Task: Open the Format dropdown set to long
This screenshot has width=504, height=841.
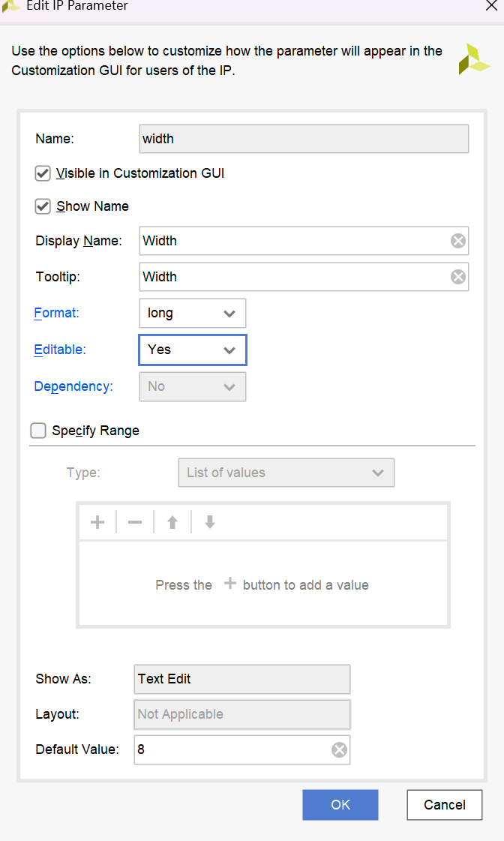Action: coord(193,313)
